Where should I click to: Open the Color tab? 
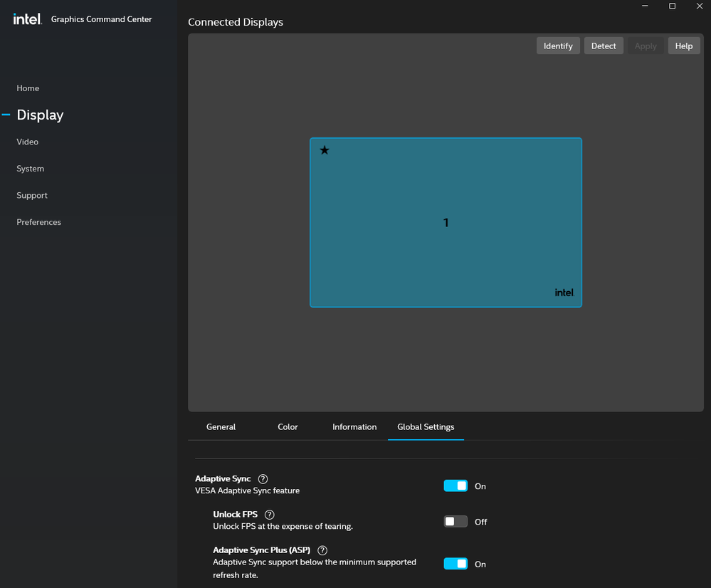pos(288,427)
